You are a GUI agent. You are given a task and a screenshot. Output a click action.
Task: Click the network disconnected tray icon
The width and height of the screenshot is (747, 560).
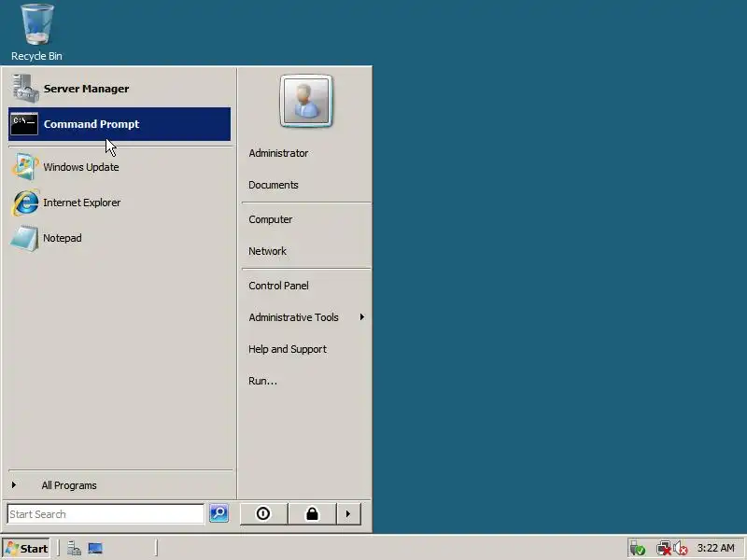[664, 549]
